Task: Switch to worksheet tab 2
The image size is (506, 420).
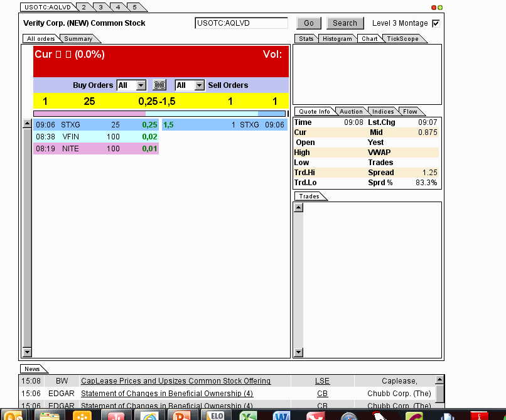Action: 83,7
